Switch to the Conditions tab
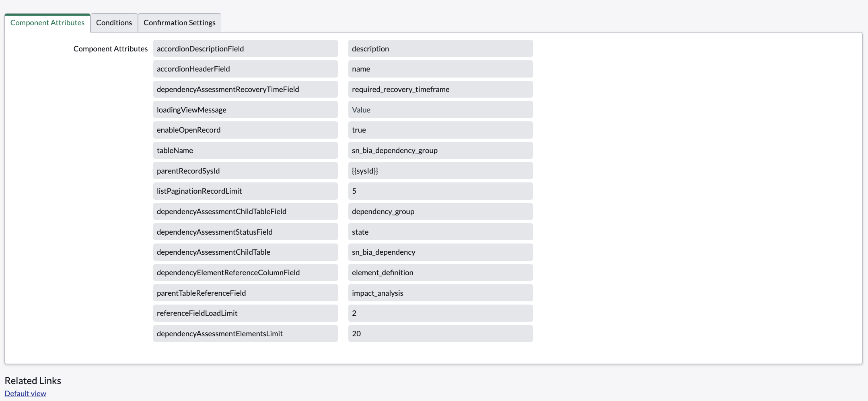Viewport: 868px width, 401px height. pos(114,23)
